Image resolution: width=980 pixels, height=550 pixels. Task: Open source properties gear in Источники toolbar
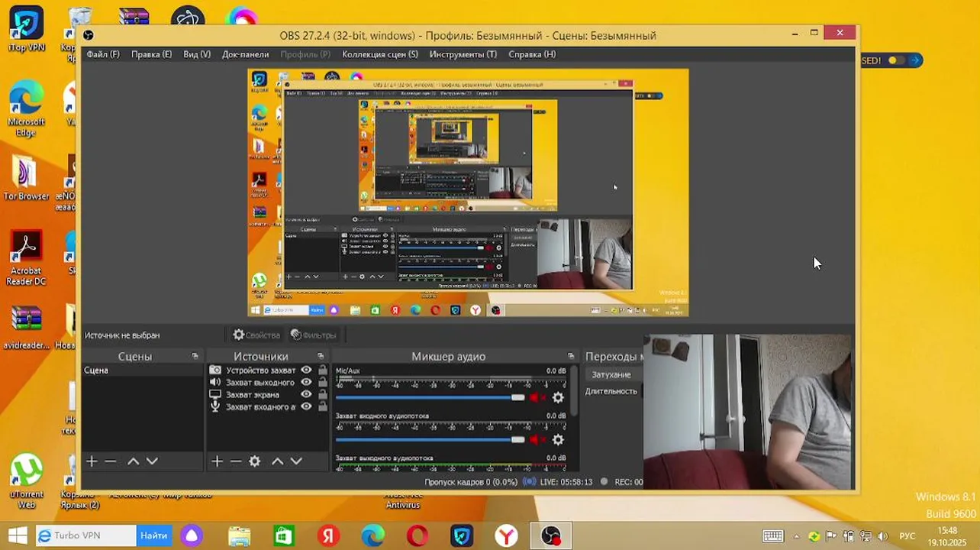click(255, 461)
